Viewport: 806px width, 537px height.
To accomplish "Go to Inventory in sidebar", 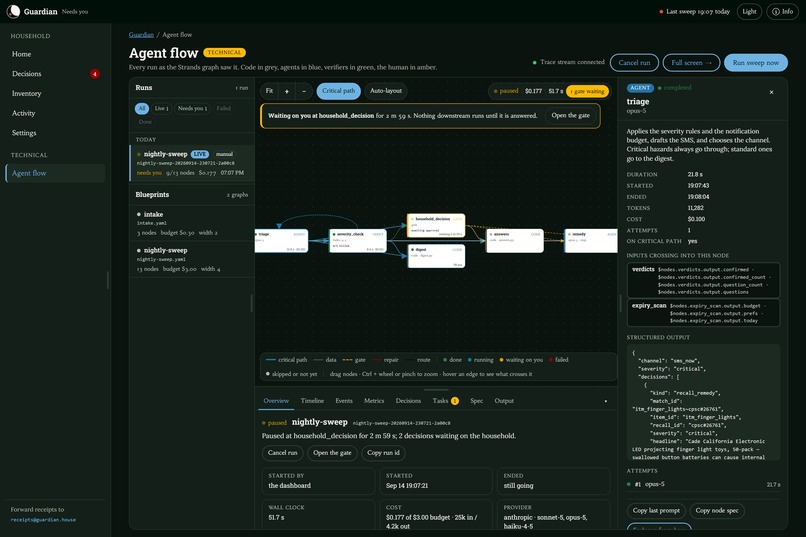I will click(x=55, y=94).
